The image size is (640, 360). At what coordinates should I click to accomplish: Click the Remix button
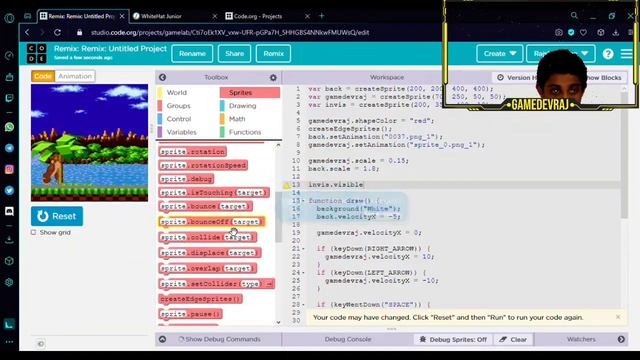tap(273, 53)
